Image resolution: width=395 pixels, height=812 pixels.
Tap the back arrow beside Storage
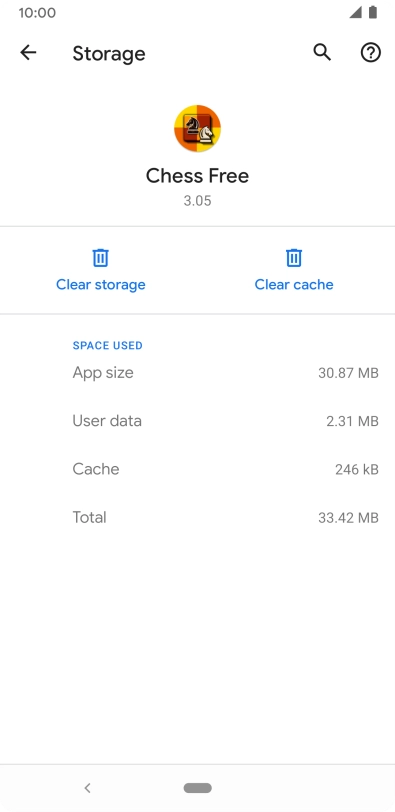click(x=28, y=52)
